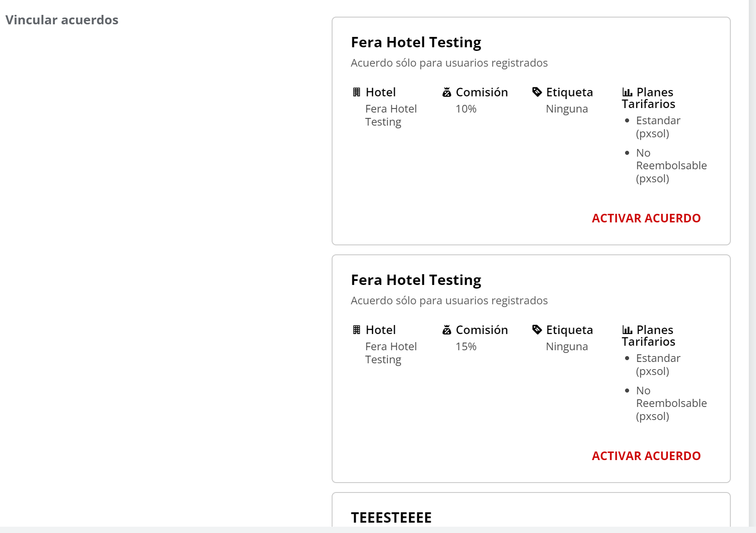Click the 10% commission value
Viewport: 756px width, 533px height.
pyautogui.click(x=466, y=109)
